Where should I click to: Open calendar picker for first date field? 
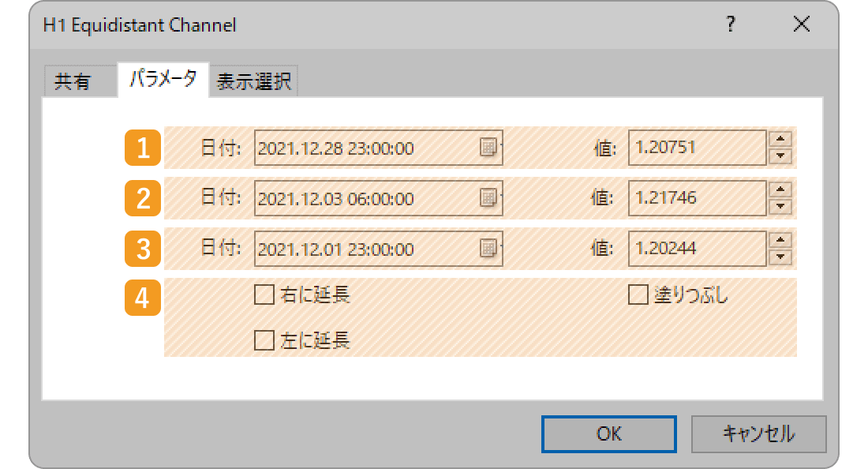[x=488, y=148]
